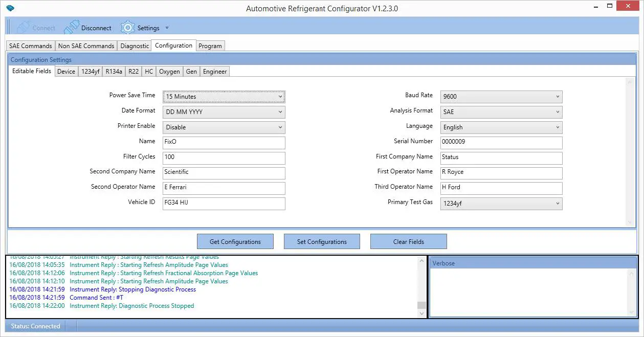
Task: Click inside the Vehicle ID field
Action: pos(224,204)
